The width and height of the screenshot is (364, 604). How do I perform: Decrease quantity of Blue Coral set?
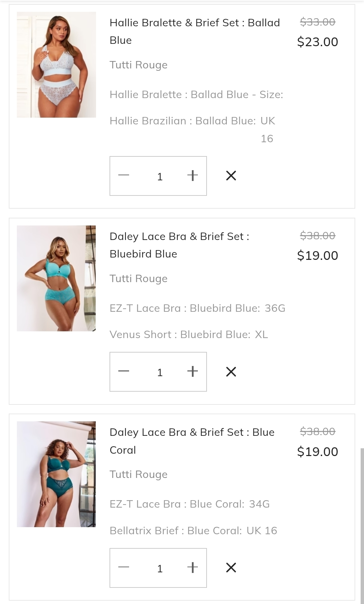click(x=124, y=568)
